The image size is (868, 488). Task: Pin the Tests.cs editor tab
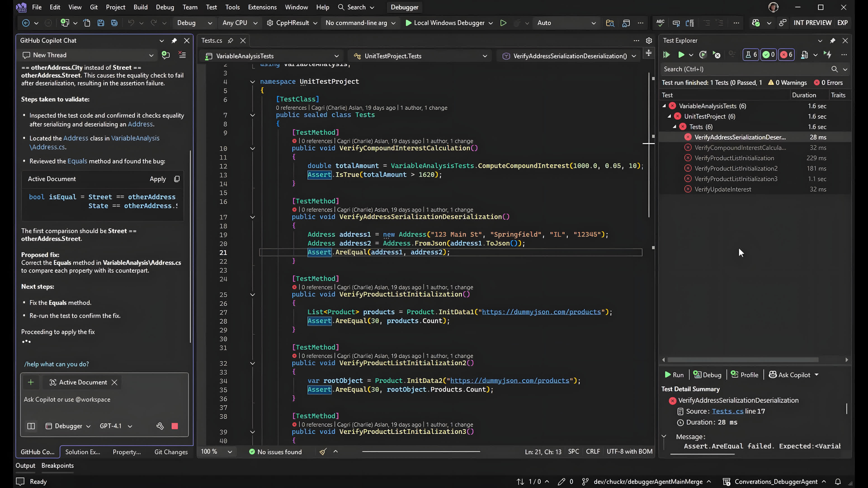click(x=231, y=40)
